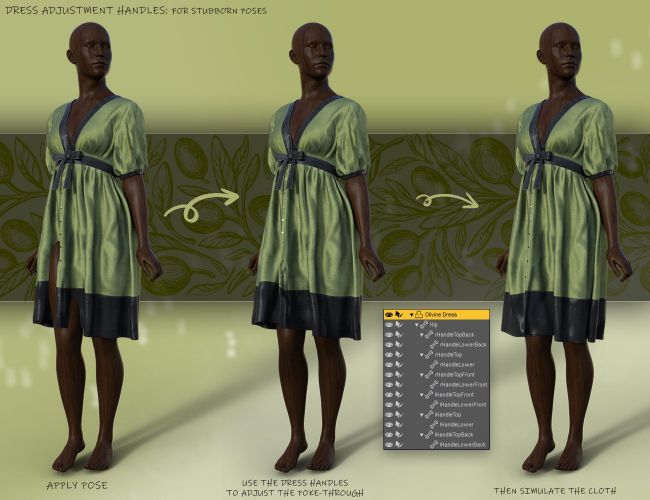Image resolution: width=650 pixels, height=500 pixels.
Task: Click the Olivine Dress figure icon
Action: click(419, 314)
